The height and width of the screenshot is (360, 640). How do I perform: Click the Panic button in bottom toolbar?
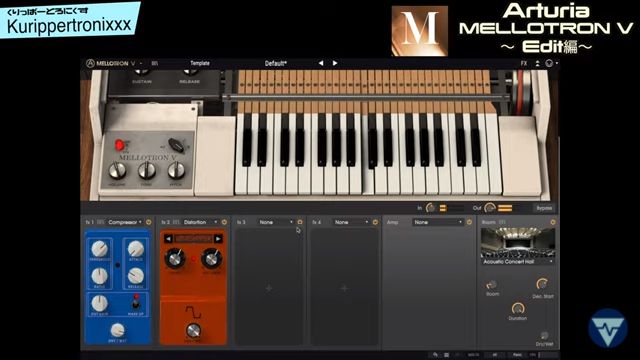(x=517, y=355)
